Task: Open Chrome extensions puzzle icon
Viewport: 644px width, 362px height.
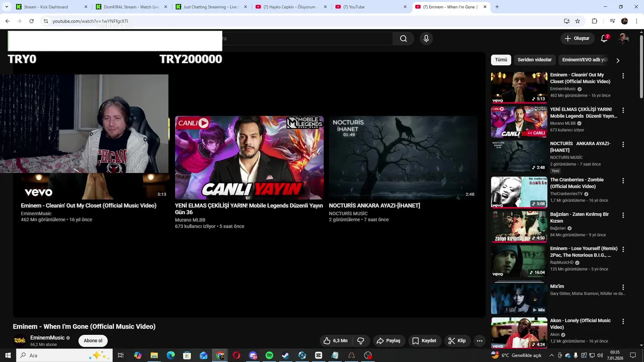Action: [x=594, y=21]
